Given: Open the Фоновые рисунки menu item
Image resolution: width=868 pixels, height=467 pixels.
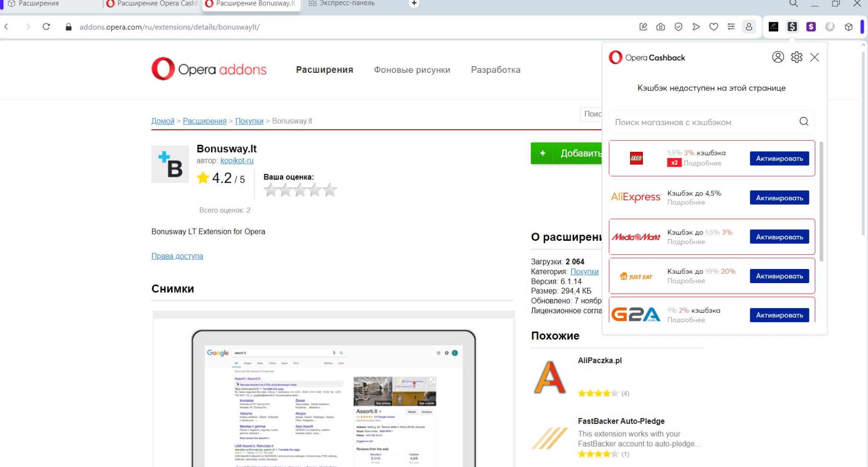Looking at the screenshot, I should [412, 70].
